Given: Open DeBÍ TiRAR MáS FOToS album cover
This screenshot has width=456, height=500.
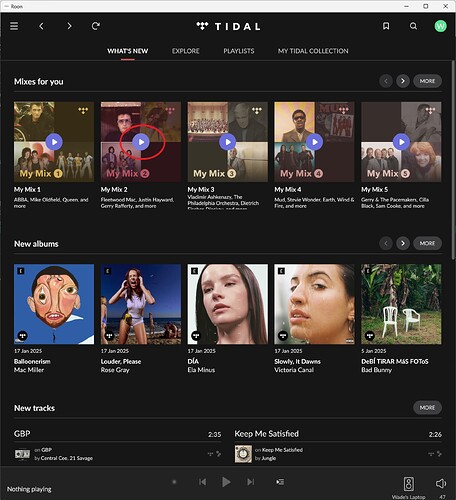Looking at the screenshot, I should tap(401, 304).
